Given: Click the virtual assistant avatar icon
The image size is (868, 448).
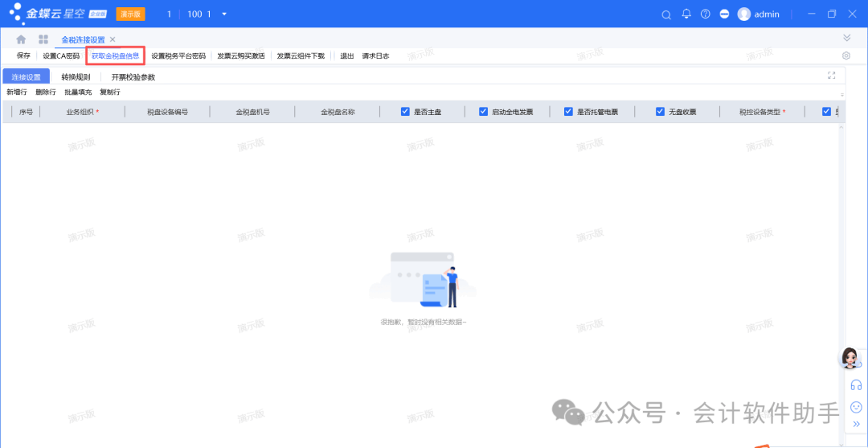Looking at the screenshot, I should click(x=850, y=357).
